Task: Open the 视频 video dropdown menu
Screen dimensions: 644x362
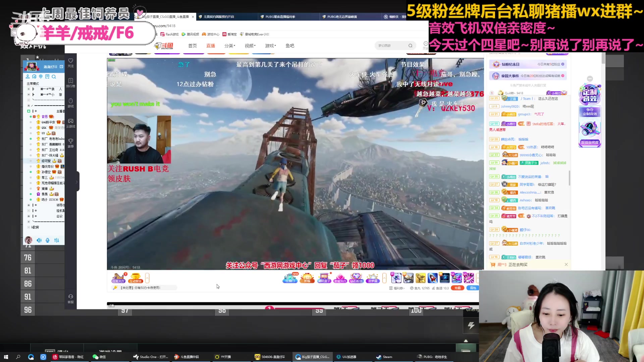Action: coord(250,46)
